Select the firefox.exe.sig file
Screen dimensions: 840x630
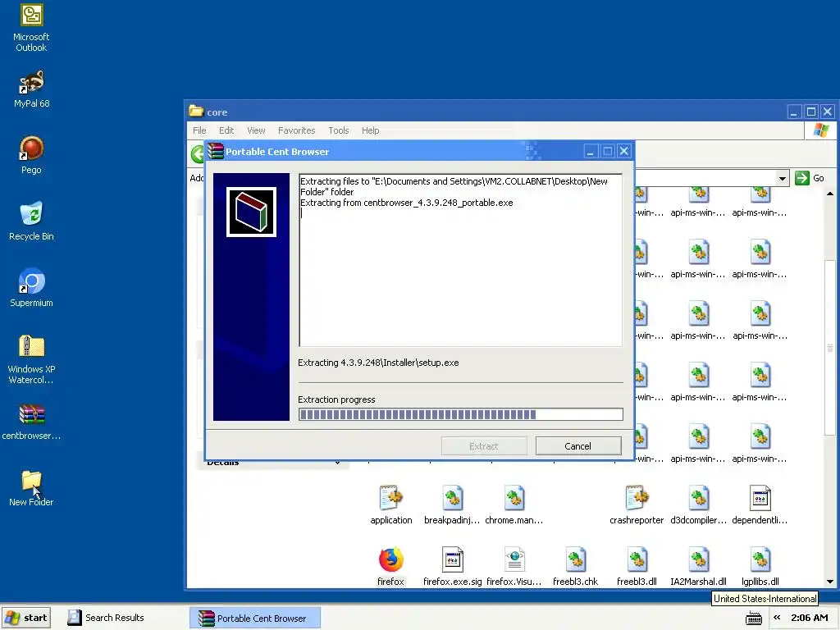tap(452, 567)
